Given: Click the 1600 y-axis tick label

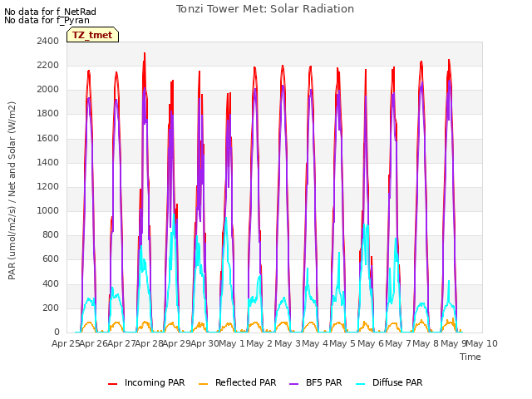Looking at the screenshot, I should pos(48,138).
